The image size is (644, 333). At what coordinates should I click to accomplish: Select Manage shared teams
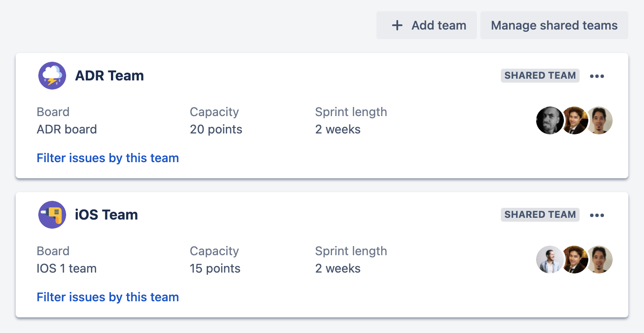[554, 25]
